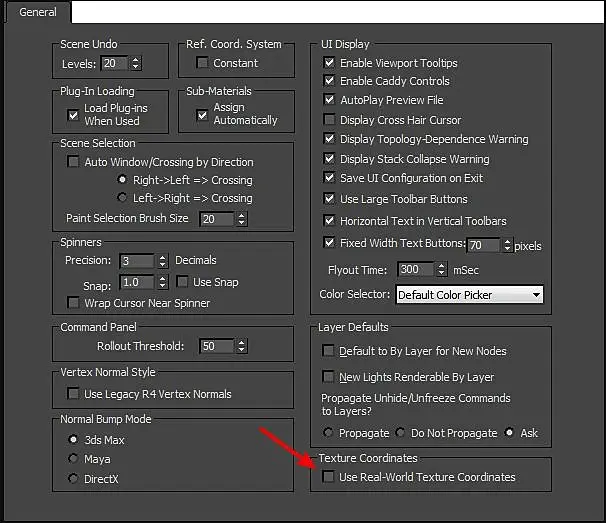Choose Do Not Propagate radio button
Viewport: 606px width, 523px height.
(x=400, y=432)
